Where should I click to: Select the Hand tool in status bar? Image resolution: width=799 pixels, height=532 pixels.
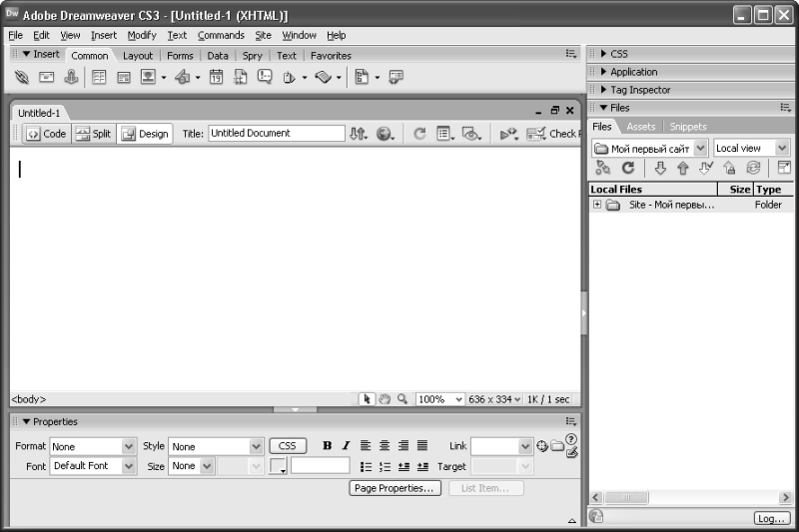pos(385,399)
